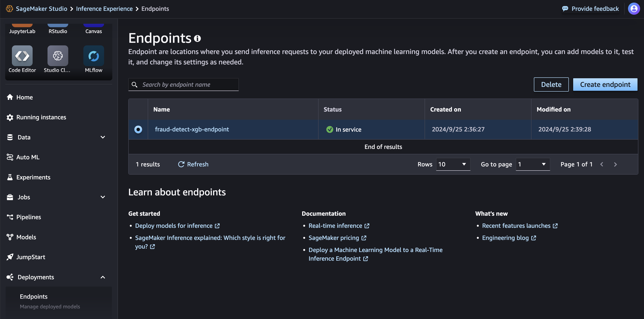Screen dimensions: 644x319
Task: Expand the Jobs sidebar section
Action: click(x=103, y=197)
